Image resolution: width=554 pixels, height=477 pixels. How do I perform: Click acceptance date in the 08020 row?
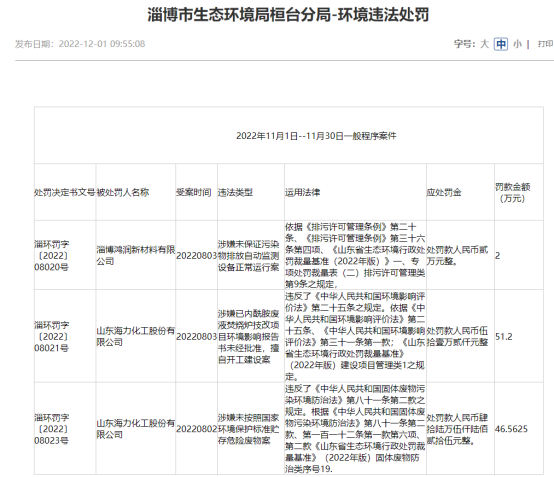[x=196, y=255]
